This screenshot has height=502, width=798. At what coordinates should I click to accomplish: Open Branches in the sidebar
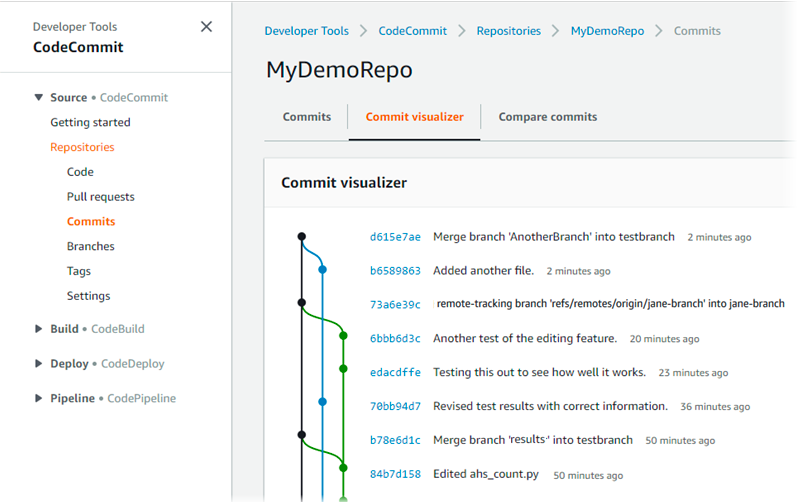tap(91, 246)
